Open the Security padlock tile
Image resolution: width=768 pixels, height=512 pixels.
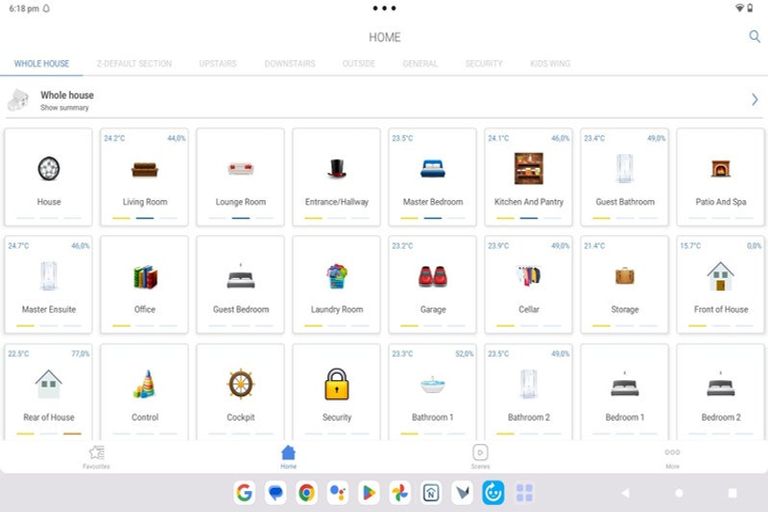coord(337,385)
